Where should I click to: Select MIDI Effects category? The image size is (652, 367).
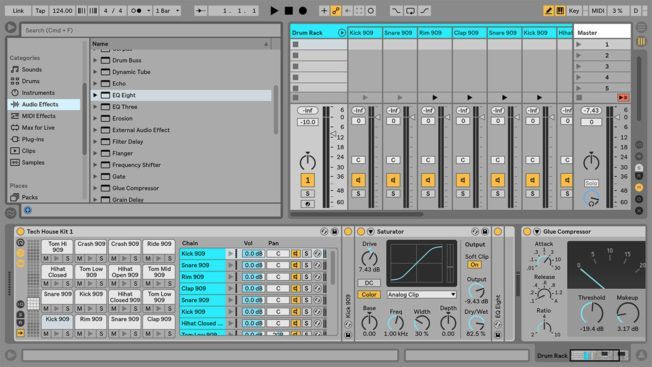point(38,116)
